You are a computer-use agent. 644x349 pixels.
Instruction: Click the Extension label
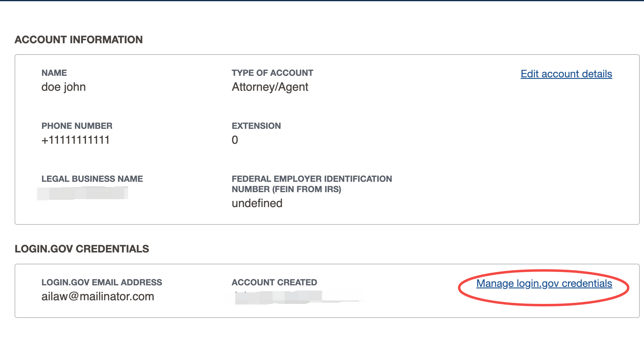click(x=256, y=126)
